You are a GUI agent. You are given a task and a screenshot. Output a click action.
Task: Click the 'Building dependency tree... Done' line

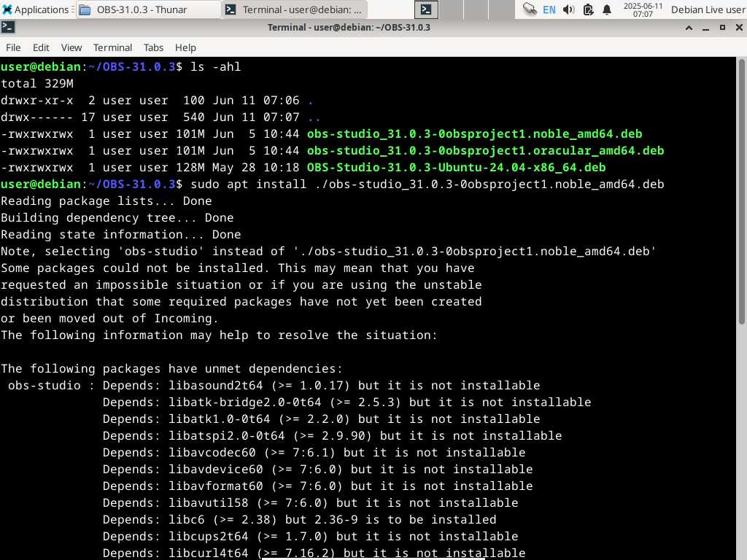pyautogui.click(x=117, y=217)
